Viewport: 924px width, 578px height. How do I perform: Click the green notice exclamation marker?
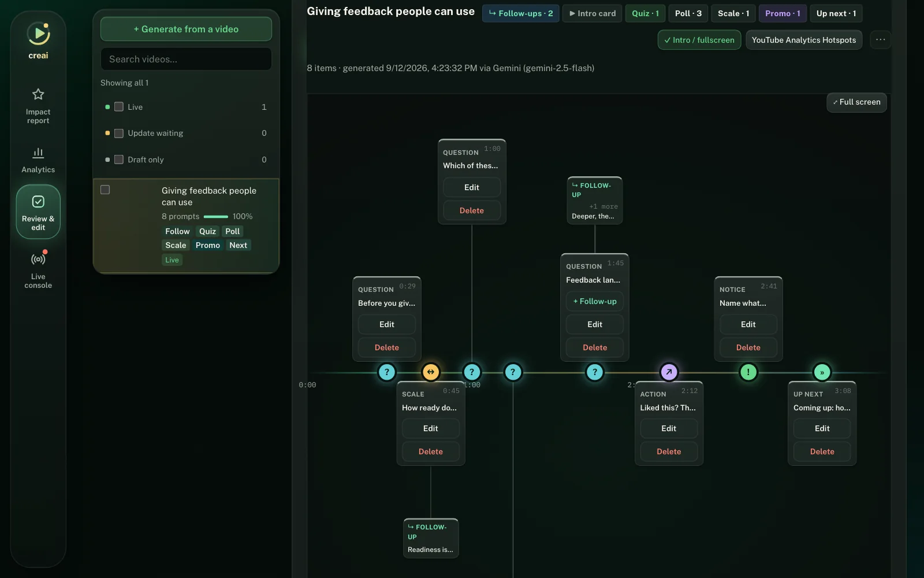pyautogui.click(x=748, y=372)
